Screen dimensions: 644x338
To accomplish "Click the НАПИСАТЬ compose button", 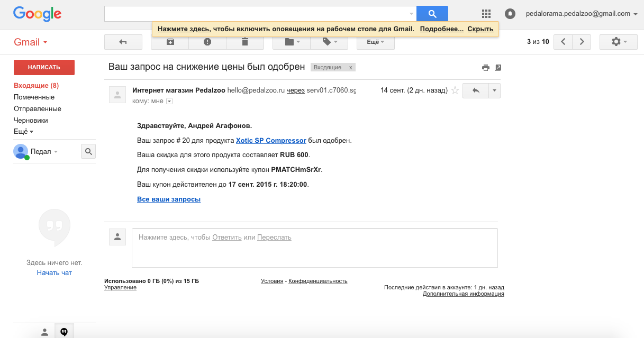I will point(44,67).
